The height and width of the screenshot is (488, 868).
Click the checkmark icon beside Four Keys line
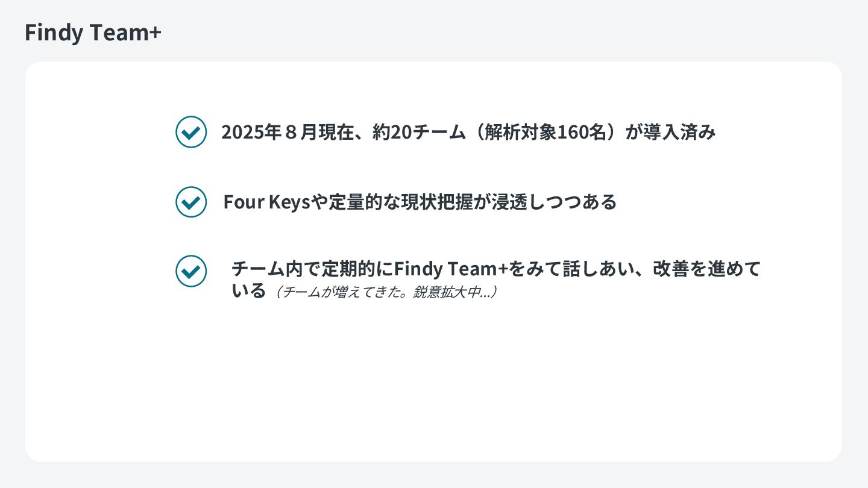[191, 202]
